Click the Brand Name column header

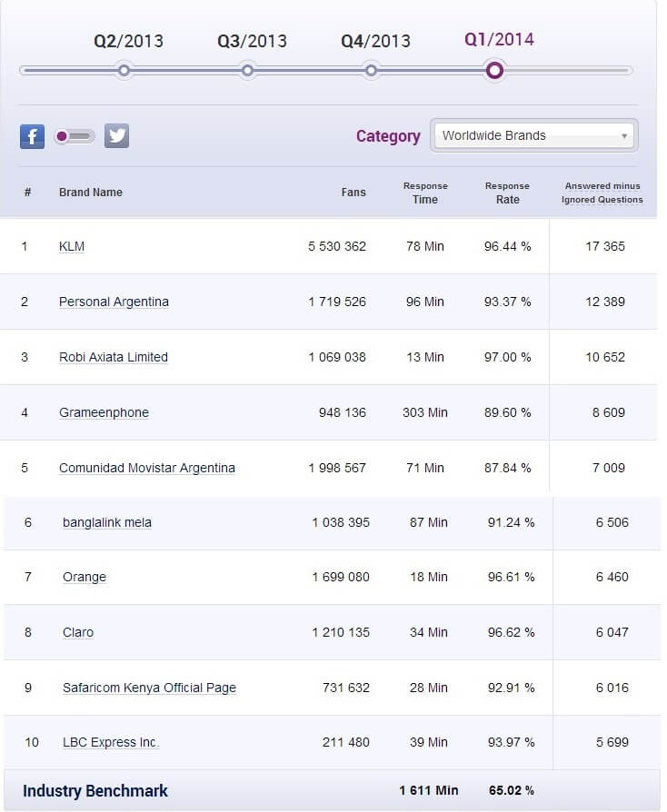pos(91,193)
